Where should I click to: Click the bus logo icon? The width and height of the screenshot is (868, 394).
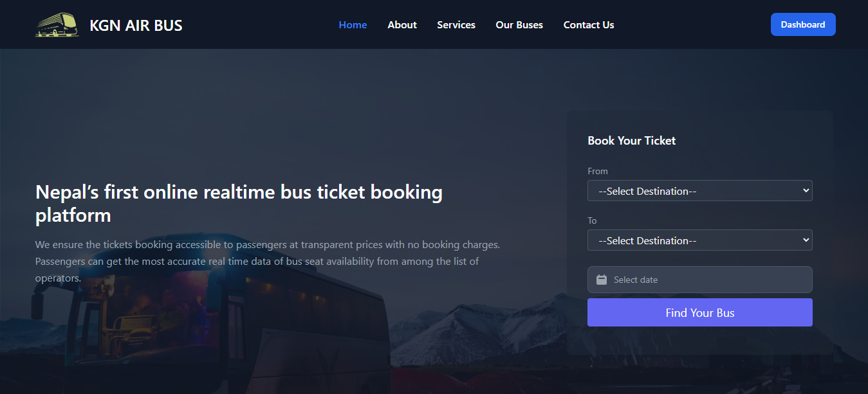tap(57, 25)
